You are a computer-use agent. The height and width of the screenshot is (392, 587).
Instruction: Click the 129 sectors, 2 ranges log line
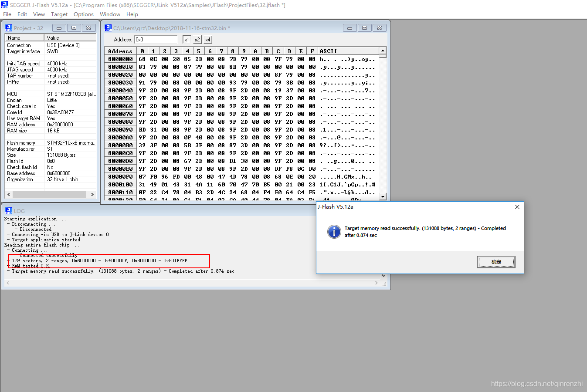[99, 260]
